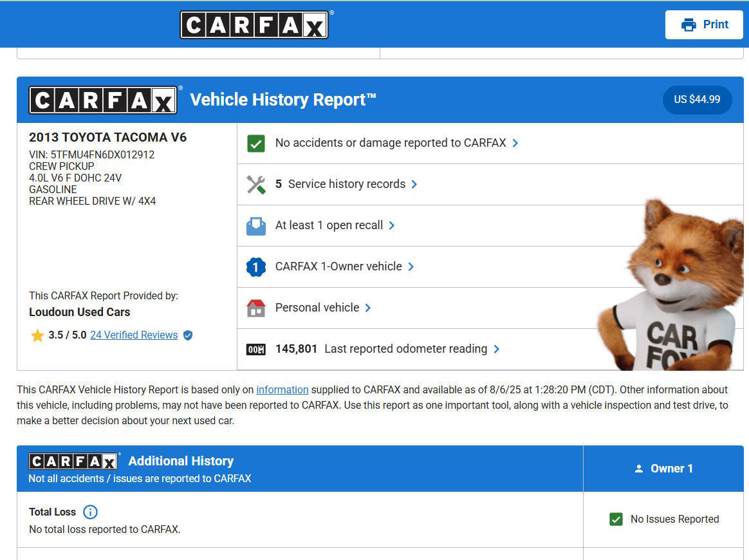
Task: Click the odometer reading icon
Action: point(255,349)
